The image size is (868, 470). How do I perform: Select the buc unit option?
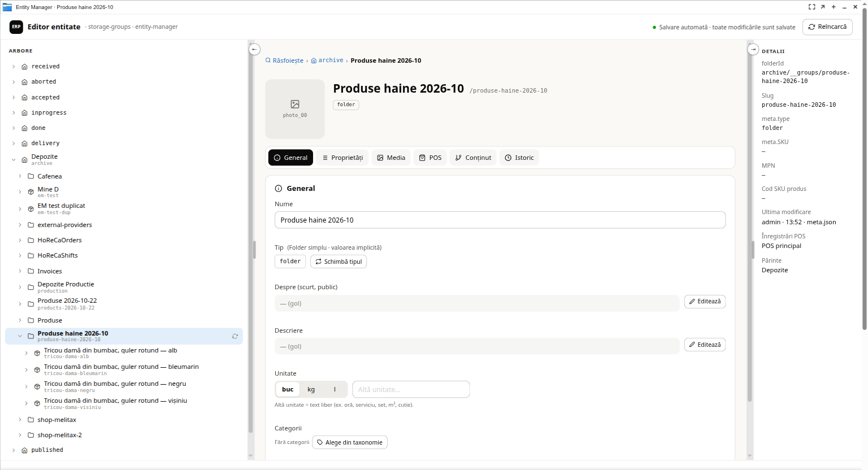[x=288, y=389]
